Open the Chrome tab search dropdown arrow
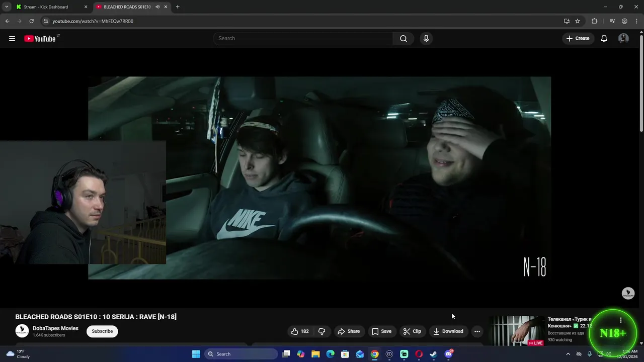The height and width of the screenshot is (362, 644). point(7,7)
